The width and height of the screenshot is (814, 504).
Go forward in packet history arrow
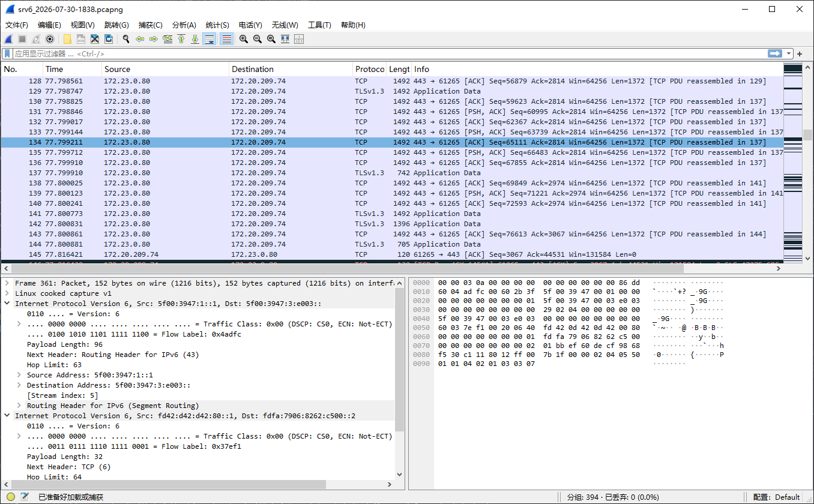(x=154, y=39)
